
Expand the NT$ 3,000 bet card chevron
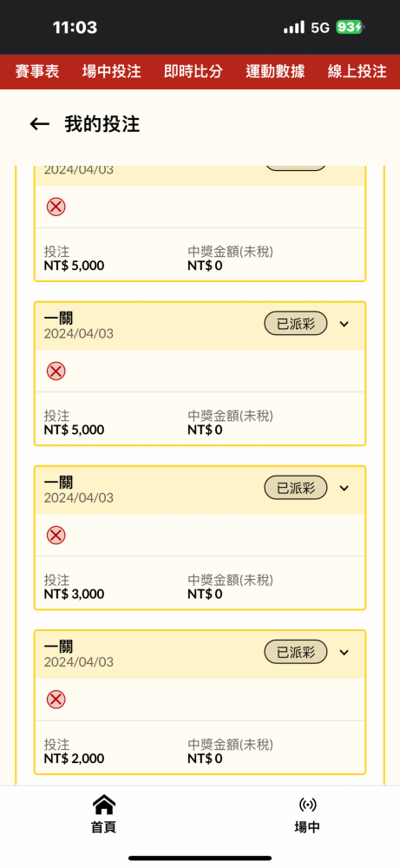344,488
